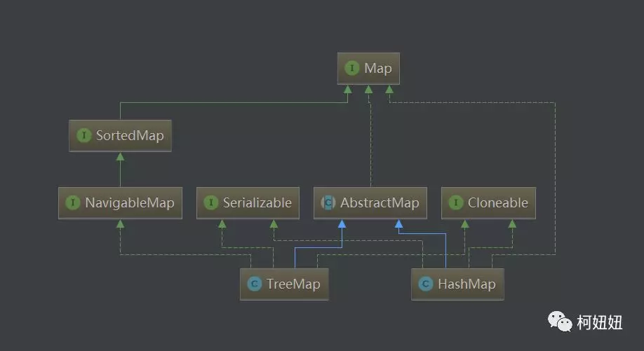Screen dimensions: 644x351
Task: Click the TreeMap class icon
Action: [254, 284]
